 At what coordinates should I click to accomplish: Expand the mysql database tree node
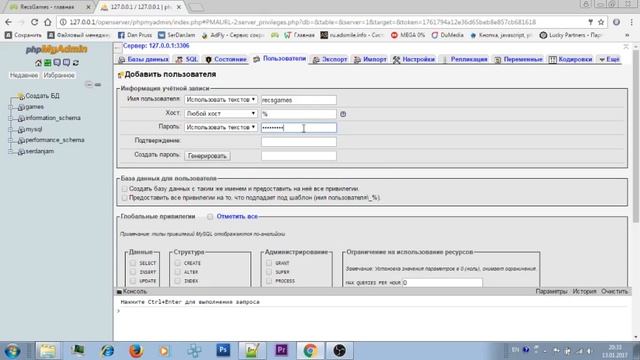point(11,130)
